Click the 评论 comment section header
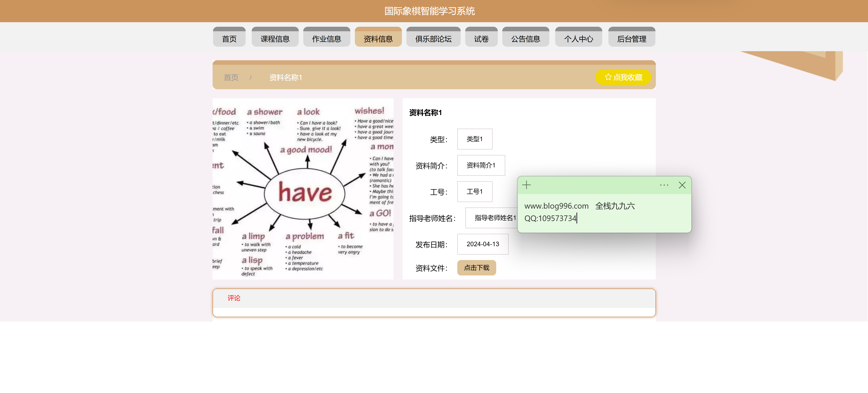Screen dimensions: 868x393 coord(234,298)
